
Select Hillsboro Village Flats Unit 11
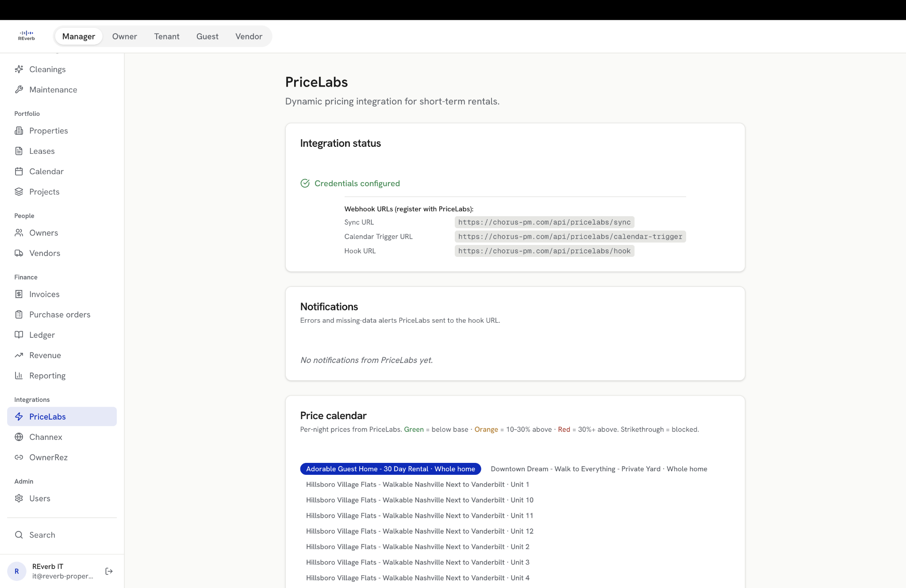pos(420,515)
